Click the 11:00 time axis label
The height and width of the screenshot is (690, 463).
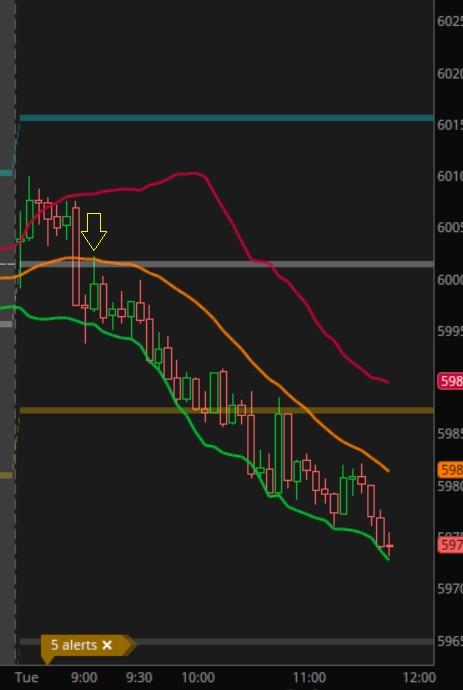(309, 677)
